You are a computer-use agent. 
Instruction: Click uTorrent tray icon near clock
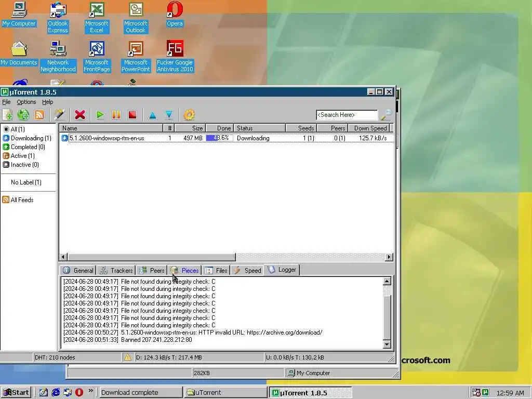pos(486,392)
